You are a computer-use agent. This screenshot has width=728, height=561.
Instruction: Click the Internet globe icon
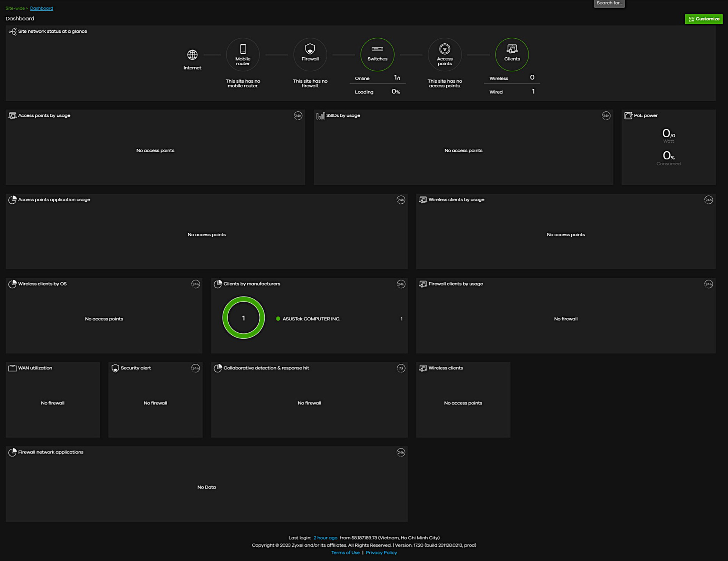[192, 55]
